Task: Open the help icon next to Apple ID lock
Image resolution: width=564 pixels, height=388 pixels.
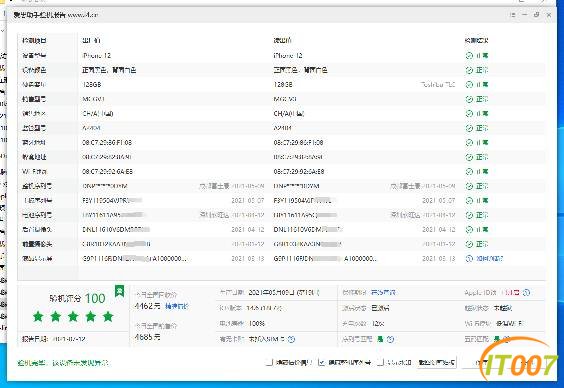Action: tap(526, 293)
